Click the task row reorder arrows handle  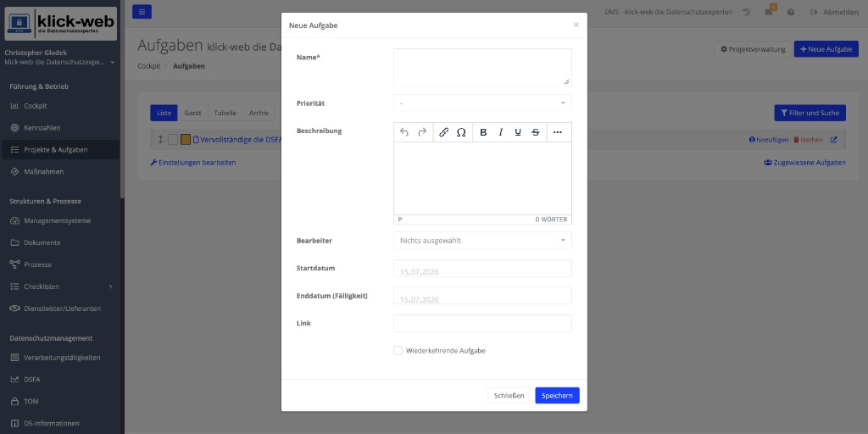(x=160, y=140)
